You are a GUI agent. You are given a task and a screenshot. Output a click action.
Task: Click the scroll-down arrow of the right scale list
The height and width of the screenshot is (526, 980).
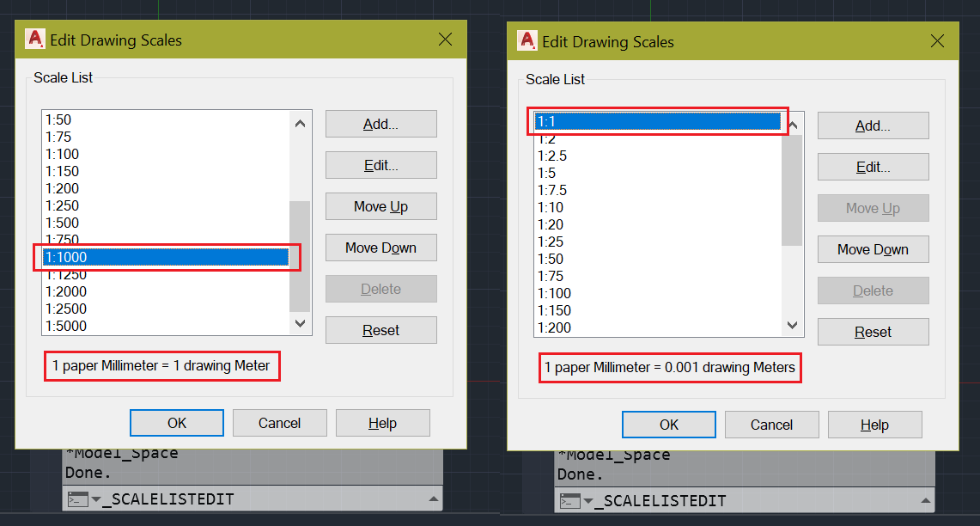pyautogui.click(x=792, y=325)
